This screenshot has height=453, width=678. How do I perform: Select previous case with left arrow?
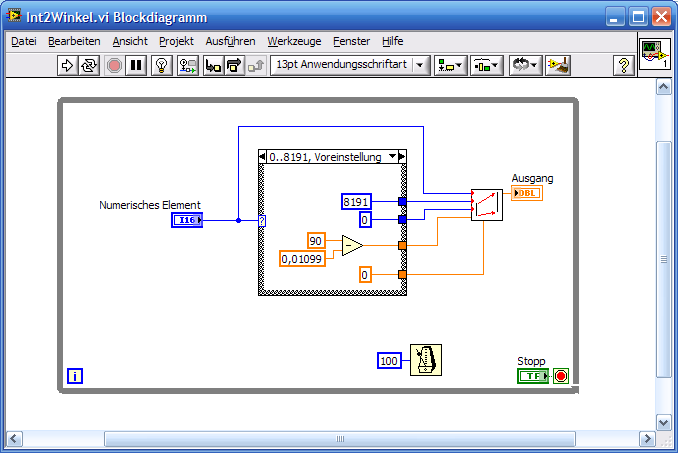(x=262, y=156)
